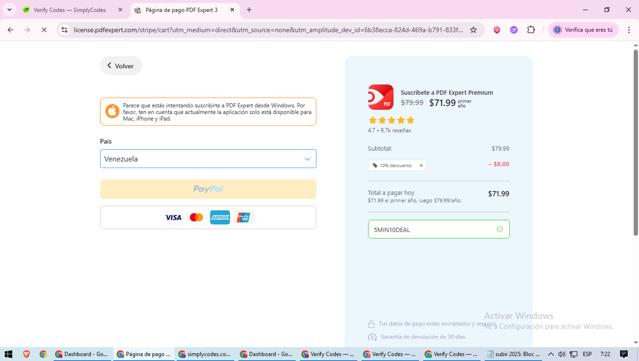The image size is (639, 361).
Task: Pay with the PayPal button
Action: point(208,189)
